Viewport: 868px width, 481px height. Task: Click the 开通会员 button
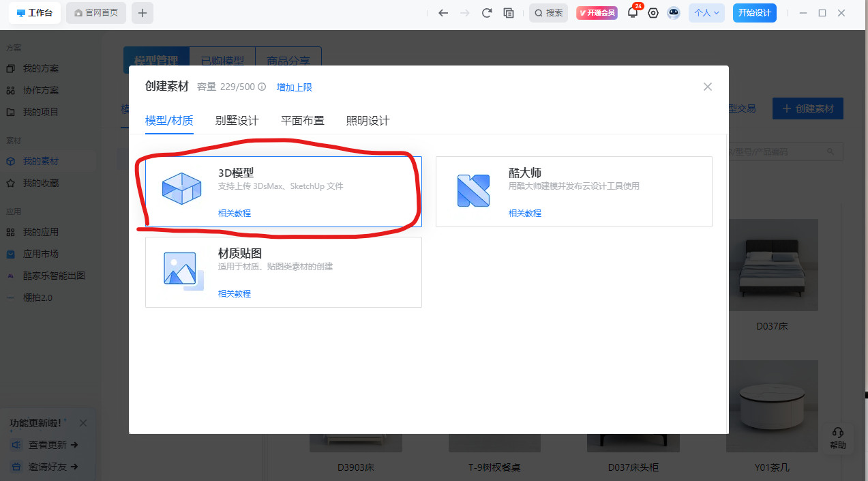tap(597, 13)
